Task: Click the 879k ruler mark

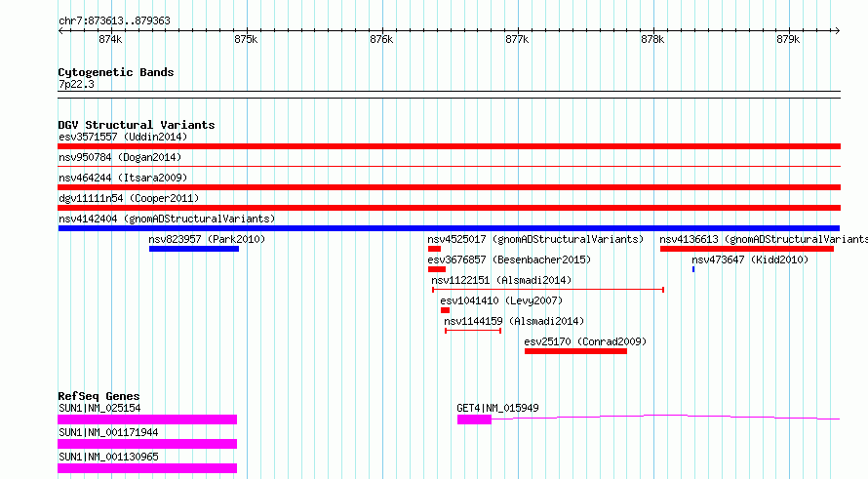Action: pos(788,39)
